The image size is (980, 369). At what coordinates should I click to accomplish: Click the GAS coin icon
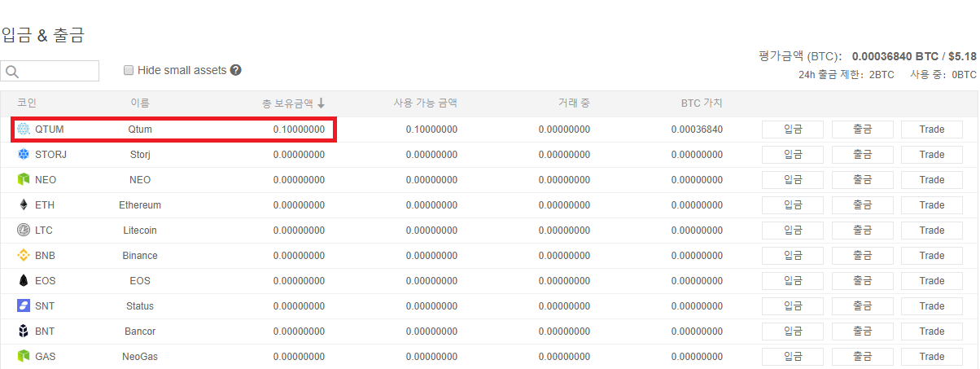(24, 357)
